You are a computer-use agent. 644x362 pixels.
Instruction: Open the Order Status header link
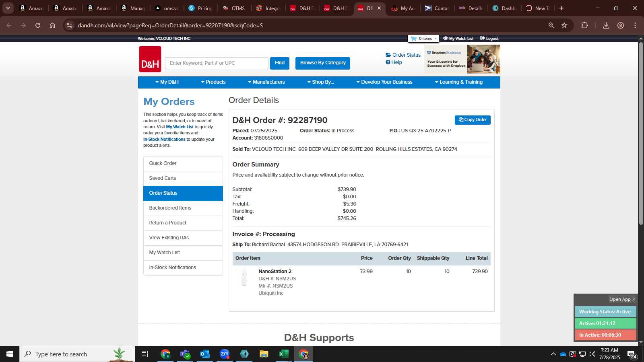click(x=403, y=55)
